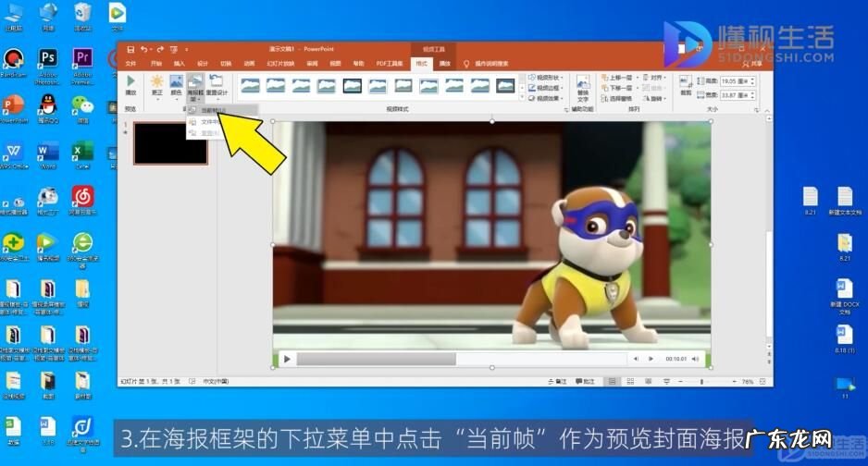
Task: Switch to the Transitions (切换) tab
Action: 226,64
